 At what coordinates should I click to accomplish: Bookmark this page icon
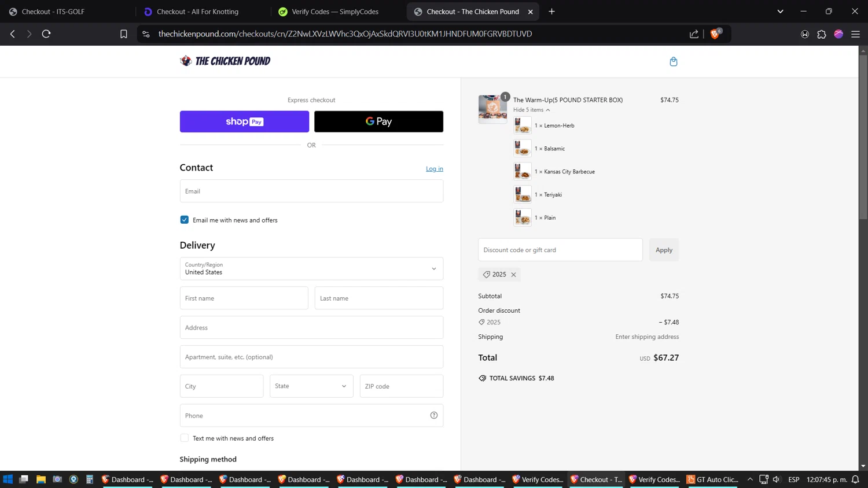(x=123, y=34)
